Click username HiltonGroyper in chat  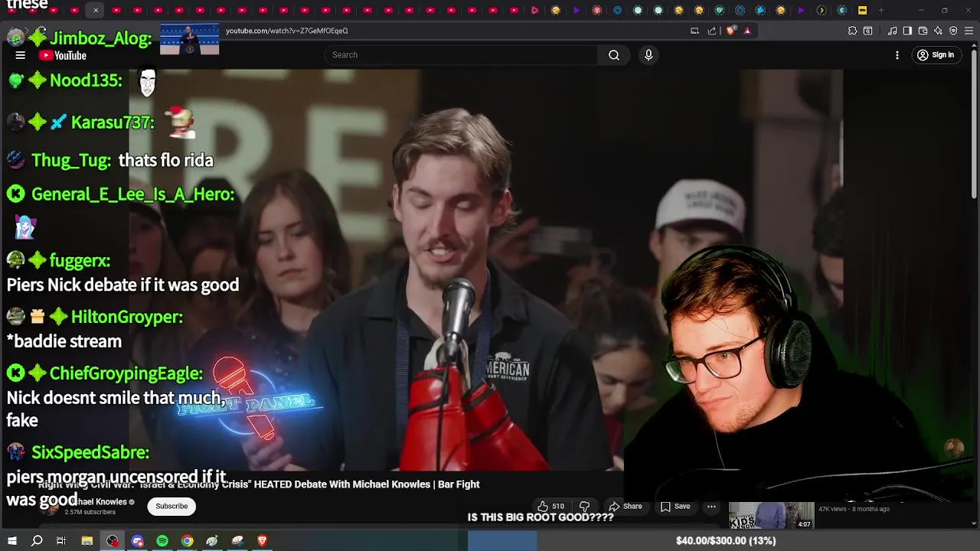click(126, 317)
